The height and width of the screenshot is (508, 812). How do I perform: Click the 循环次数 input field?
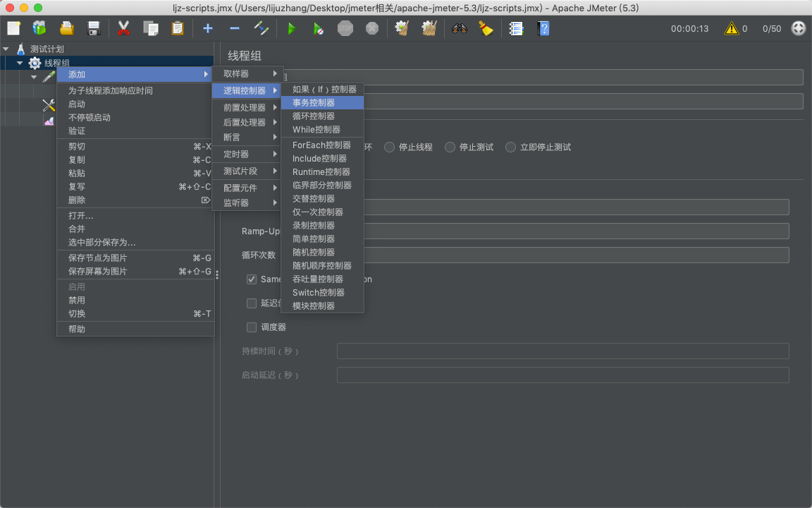[577, 255]
